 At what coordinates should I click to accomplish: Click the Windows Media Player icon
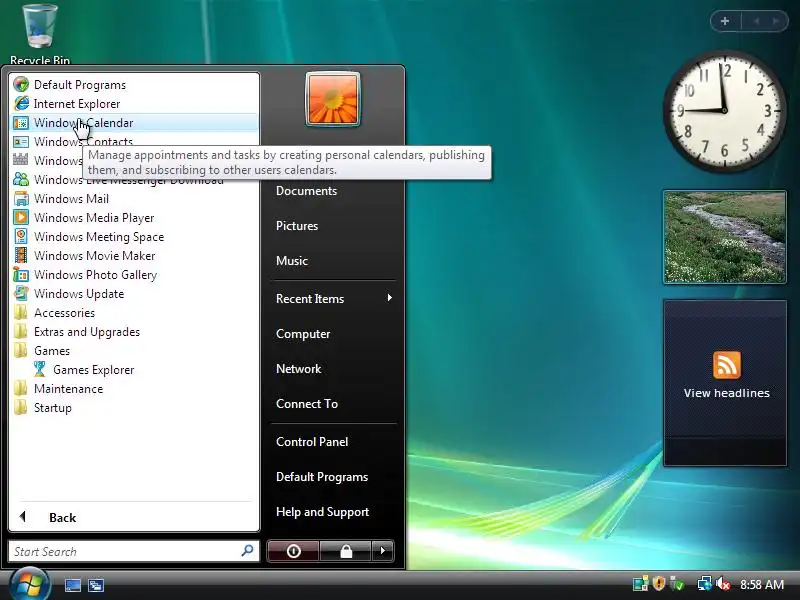tap(21, 217)
